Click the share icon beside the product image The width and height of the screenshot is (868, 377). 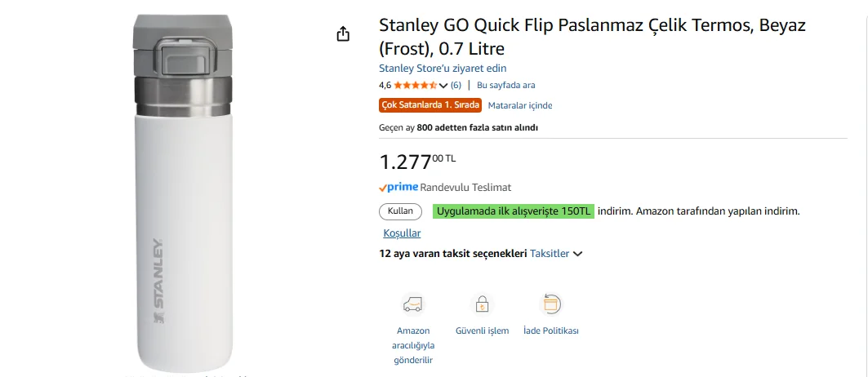pyautogui.click(x=343, y=33)
